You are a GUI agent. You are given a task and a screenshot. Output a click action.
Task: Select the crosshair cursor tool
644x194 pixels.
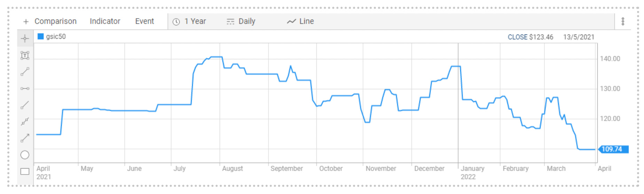(25, 38)
